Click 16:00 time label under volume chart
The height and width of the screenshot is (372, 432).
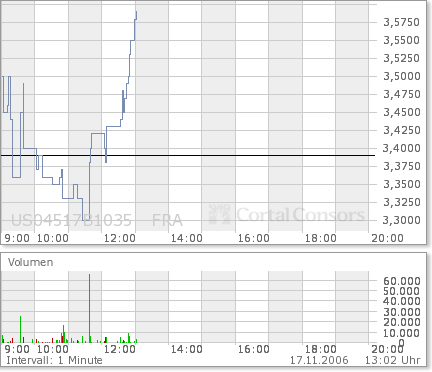coord(254,350)
